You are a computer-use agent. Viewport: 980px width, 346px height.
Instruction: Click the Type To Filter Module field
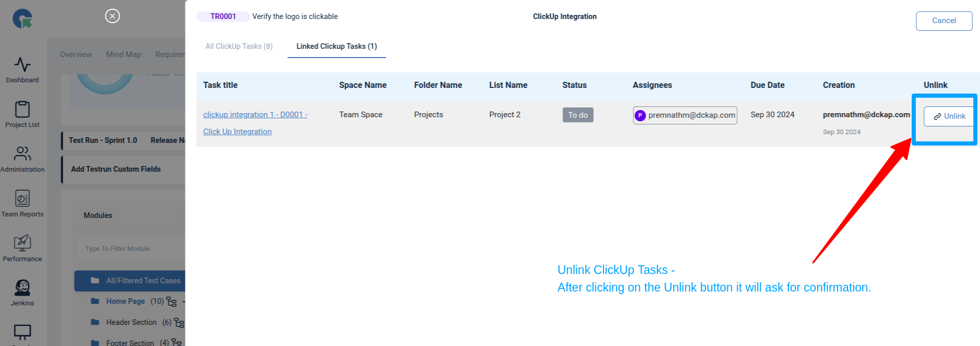131,248
